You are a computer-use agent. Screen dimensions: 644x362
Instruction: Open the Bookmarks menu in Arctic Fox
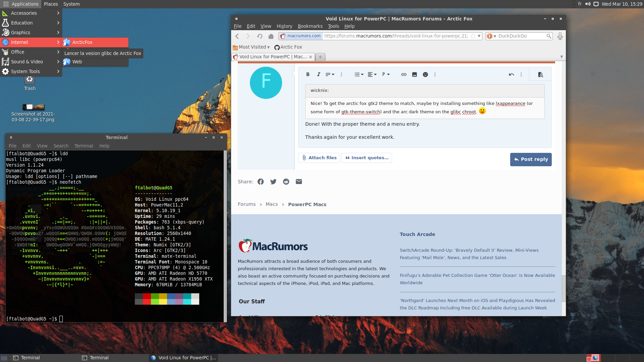point(310,26)
